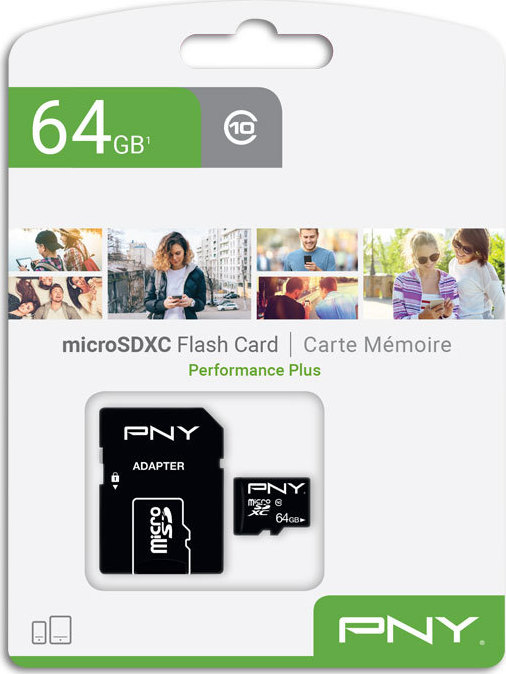Click the PNY logo on microSD card
The height and width of the screenshot is (674, 506).
tap(276, 488)
